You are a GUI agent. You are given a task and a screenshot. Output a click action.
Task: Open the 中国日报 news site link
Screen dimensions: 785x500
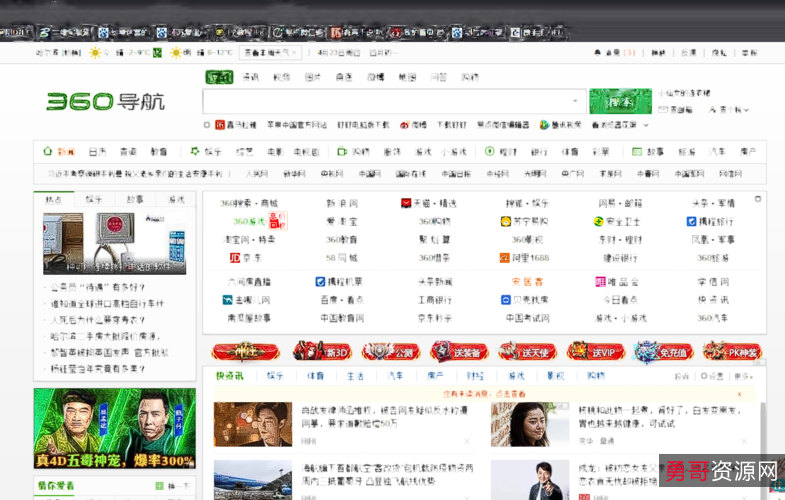pos(456,174)
